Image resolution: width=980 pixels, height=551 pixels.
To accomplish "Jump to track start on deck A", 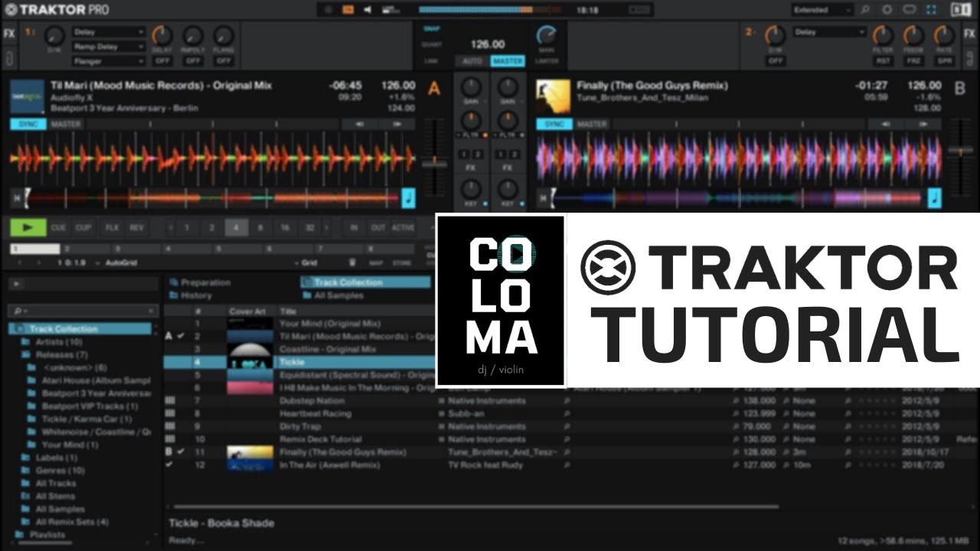I will [16, 198].
